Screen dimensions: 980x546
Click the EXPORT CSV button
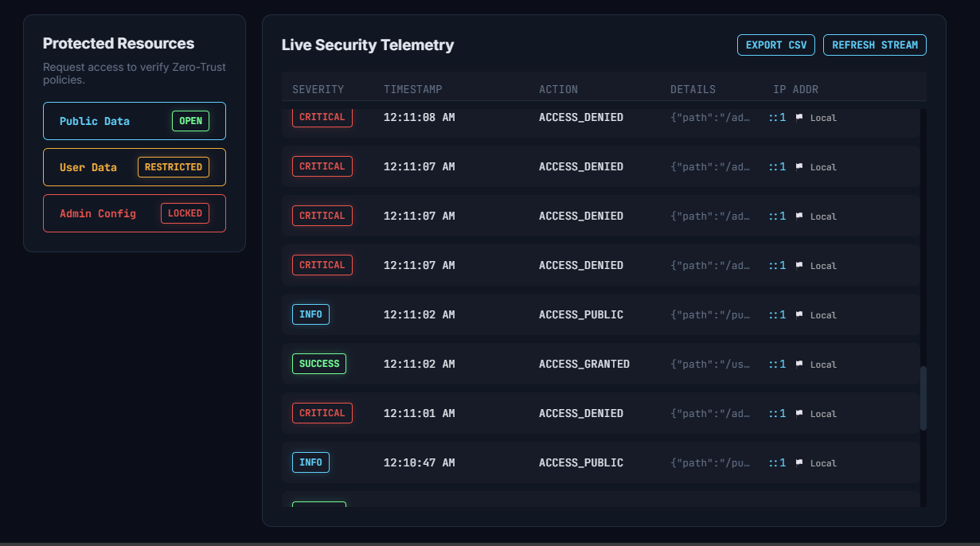click(775, 45)
